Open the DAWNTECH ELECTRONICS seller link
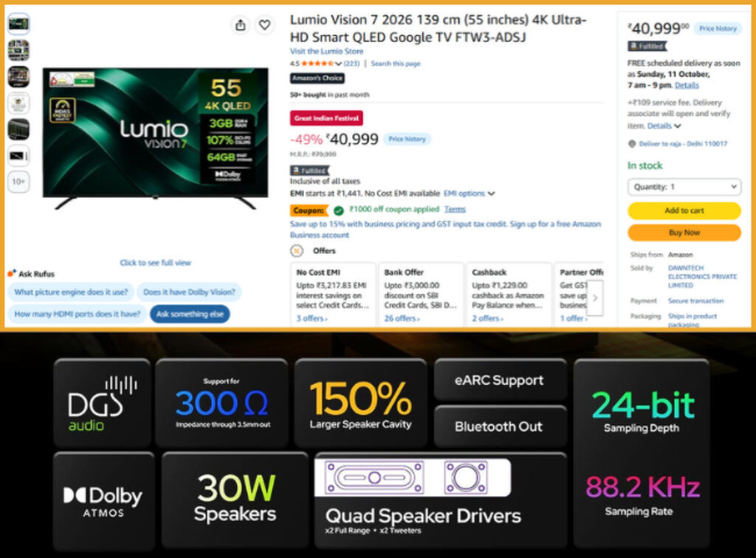This screenshot has height=558, width=756. [x=702, y=277]
